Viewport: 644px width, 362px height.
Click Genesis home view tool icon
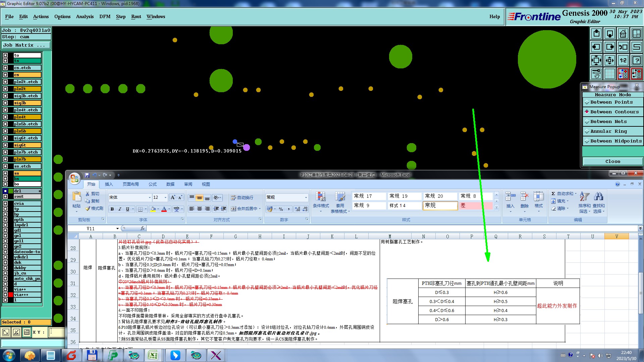(x=623, y=34)
